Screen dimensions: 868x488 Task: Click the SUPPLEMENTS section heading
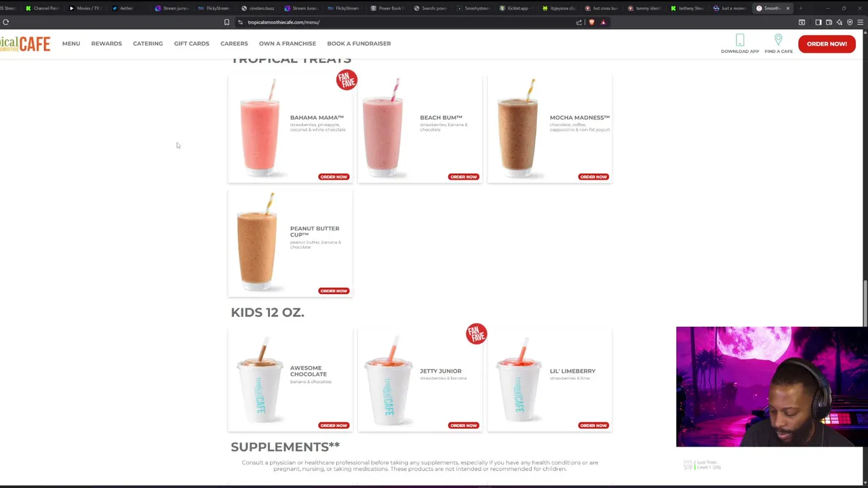point(285,447)
